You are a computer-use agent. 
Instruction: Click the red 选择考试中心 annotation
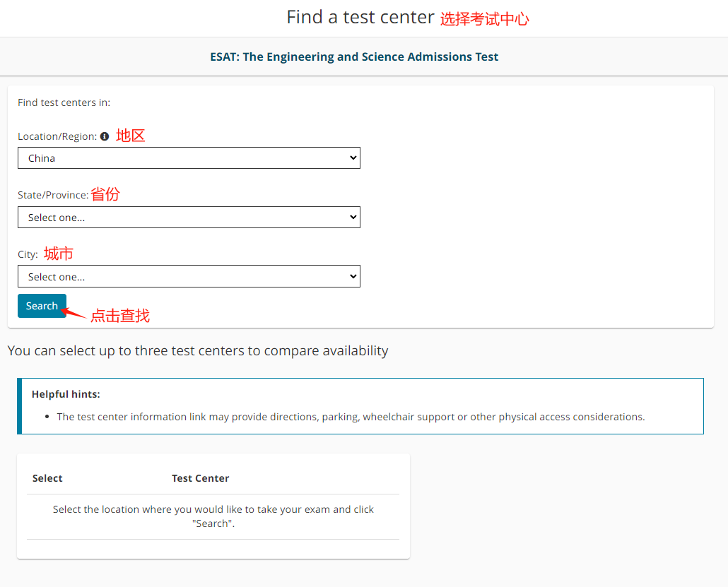coord(484,19)
